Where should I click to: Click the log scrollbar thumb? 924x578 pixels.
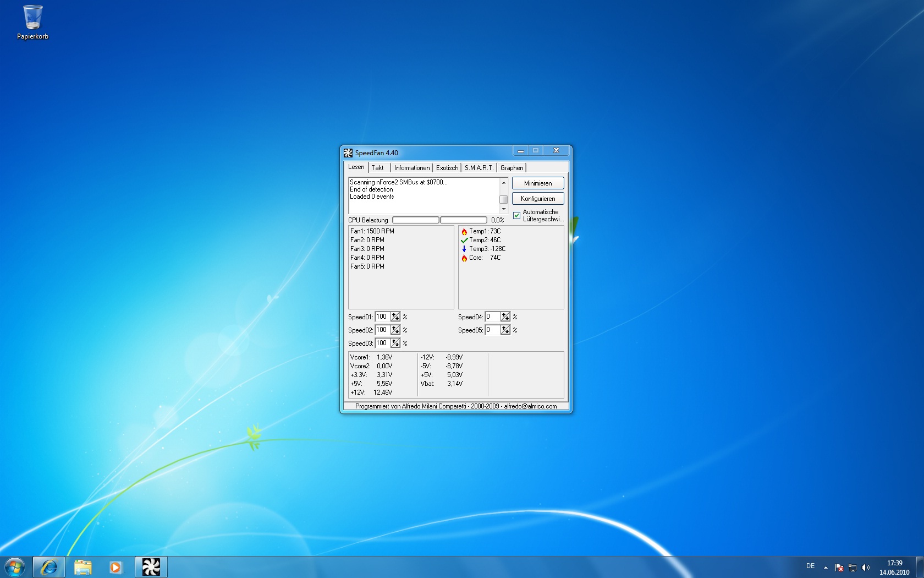click(x=503, y=199)
